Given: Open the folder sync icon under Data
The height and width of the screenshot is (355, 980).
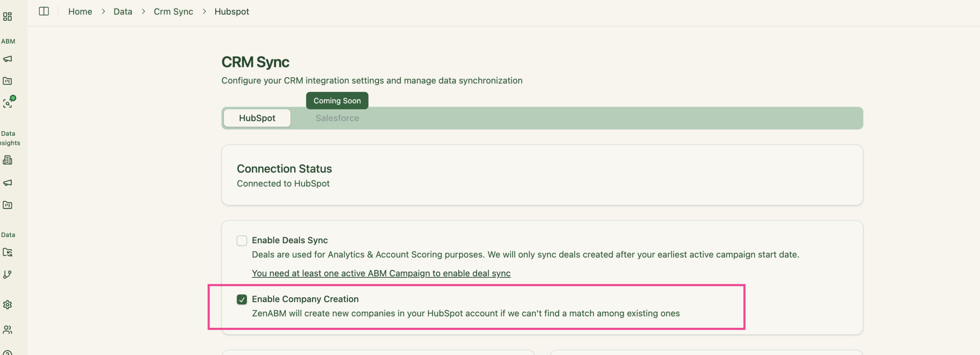Looking at the screenshot, I should [7, 252].
